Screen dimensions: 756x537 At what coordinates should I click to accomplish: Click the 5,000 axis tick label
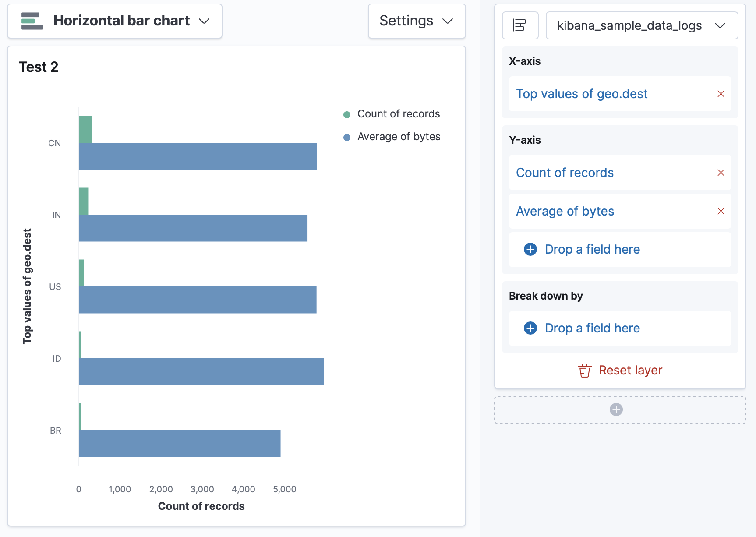285,489
